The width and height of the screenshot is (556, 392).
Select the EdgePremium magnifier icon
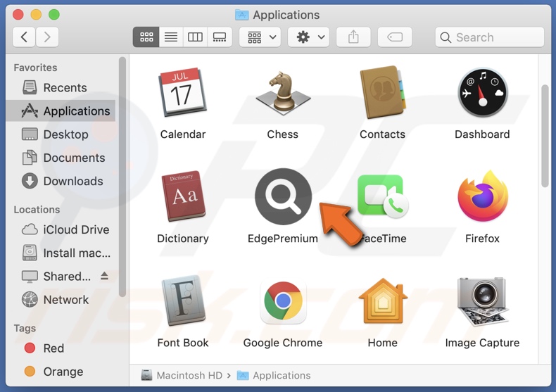click(x=283, y=196)
